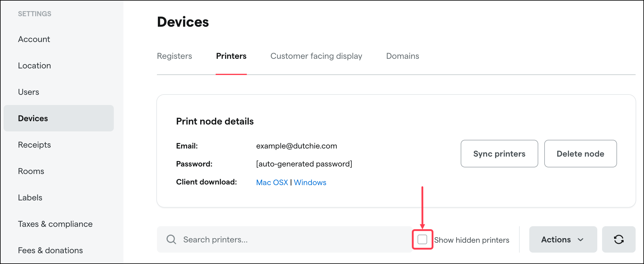Switch to the Registers tab
644x264 pixels.
[174, 56]
